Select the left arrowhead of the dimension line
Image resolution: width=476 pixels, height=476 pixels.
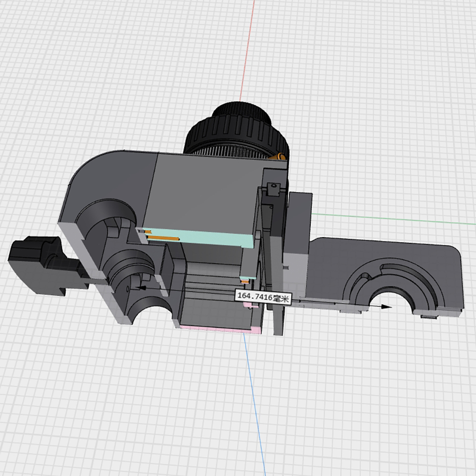click(x=140, y=288)
